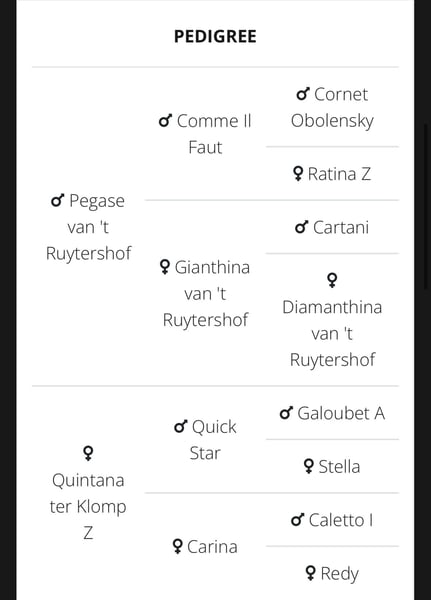Click the female icon beside Carina
431x600 pixels.
point(177,546)
